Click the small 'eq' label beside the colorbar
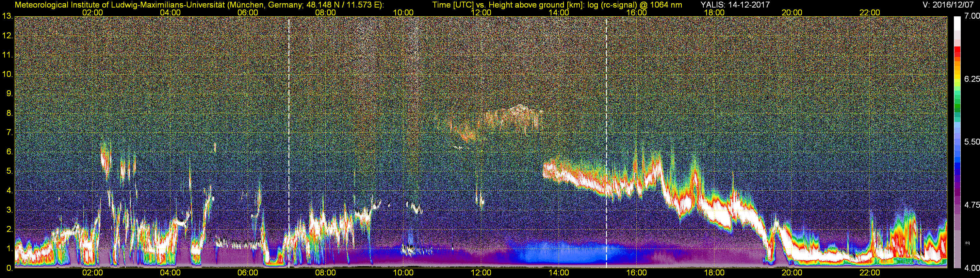The image size is (980, 278). coord(968,243)
